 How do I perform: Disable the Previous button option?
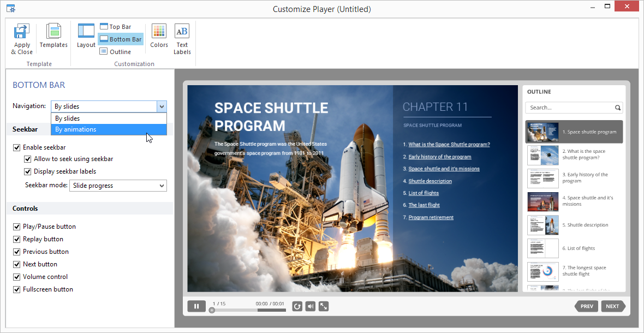click(16, 252)
